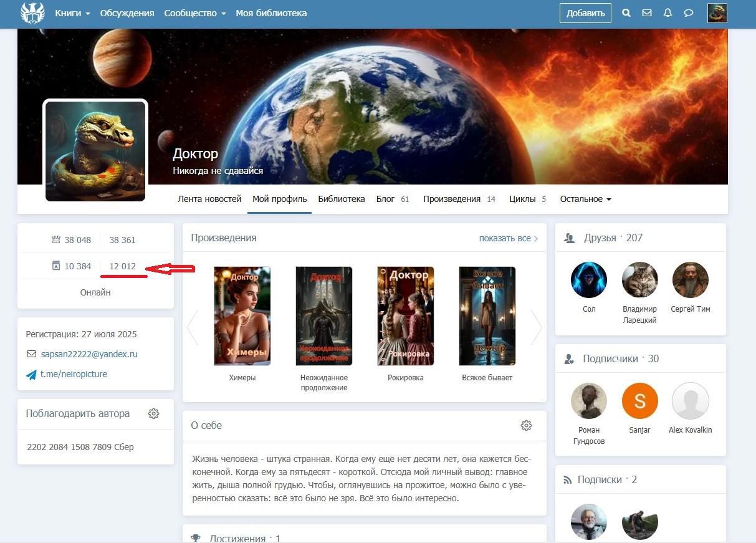Image resolution: width=756 pixels, height=543 pixels.
Task: Open the sapsan22222@yandex.ru email link
Action: (89, 354)
